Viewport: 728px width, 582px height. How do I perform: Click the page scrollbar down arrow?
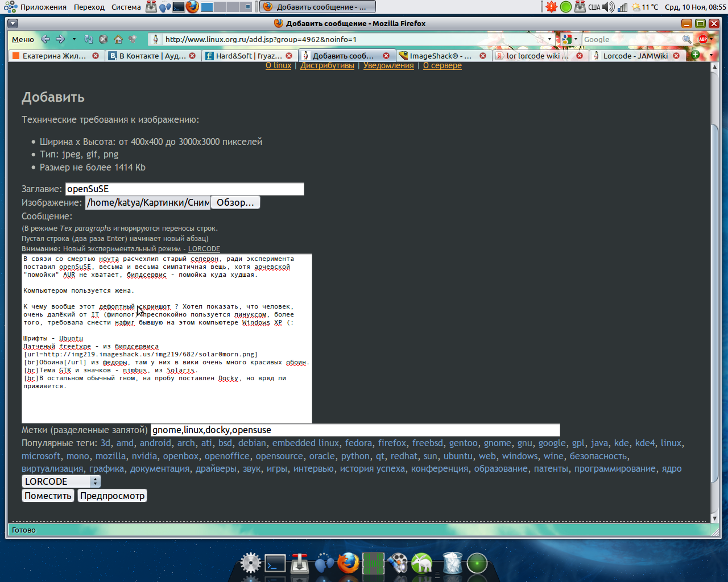pos(715,518)
